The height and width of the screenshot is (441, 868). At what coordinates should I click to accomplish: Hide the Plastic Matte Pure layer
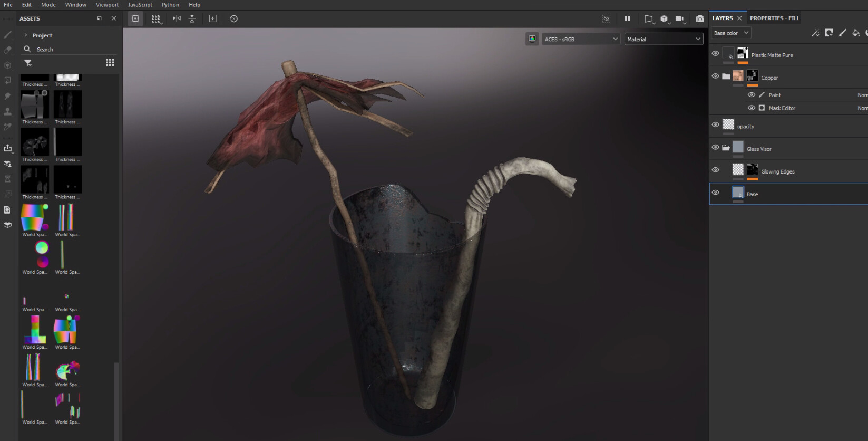(715, 53)
